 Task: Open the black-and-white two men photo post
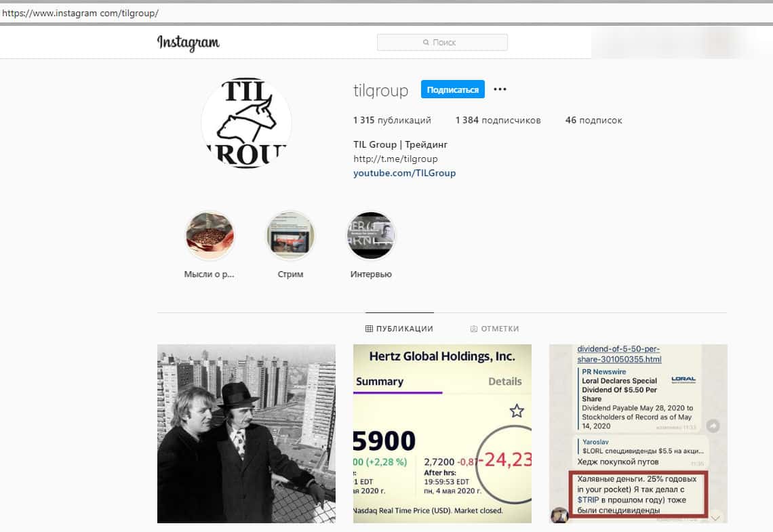point(247,434)
